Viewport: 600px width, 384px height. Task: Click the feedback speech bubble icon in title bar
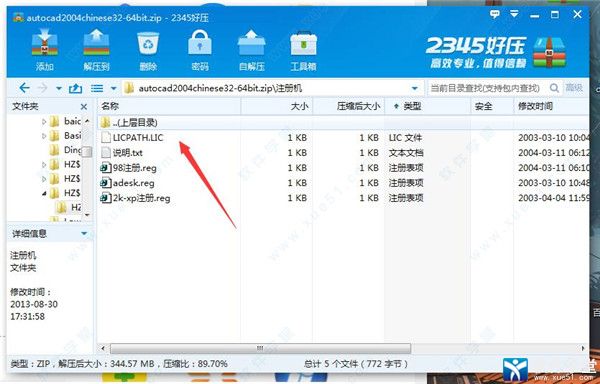(x=494, y=15)
